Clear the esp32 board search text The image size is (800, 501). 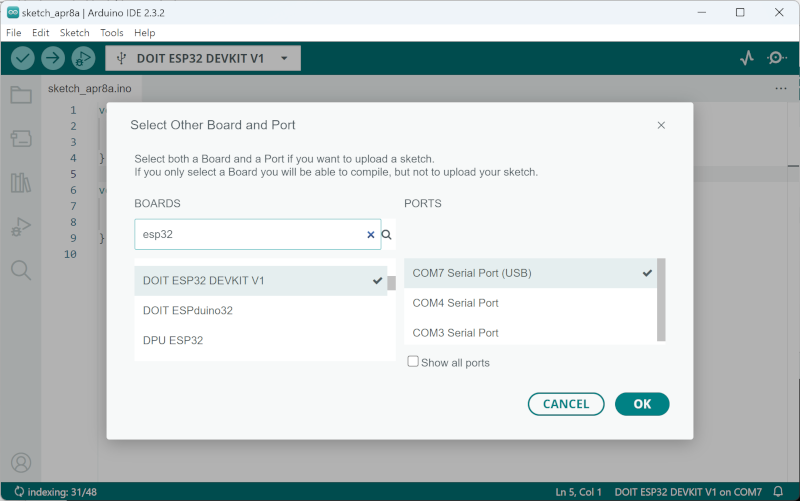coord(370,235)
